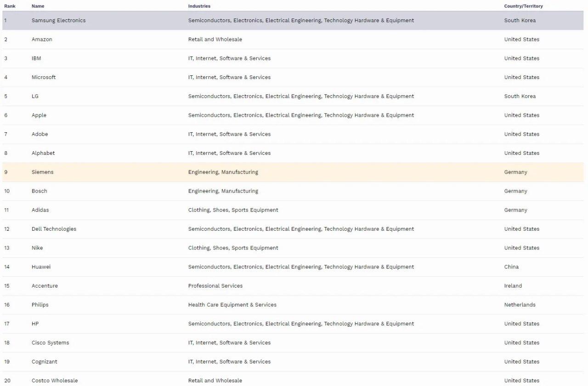Image resolution: width=588 pixels, height=386 pixels.
Task: Select the Country/Territory column header
Action: (x=523, y=6)
